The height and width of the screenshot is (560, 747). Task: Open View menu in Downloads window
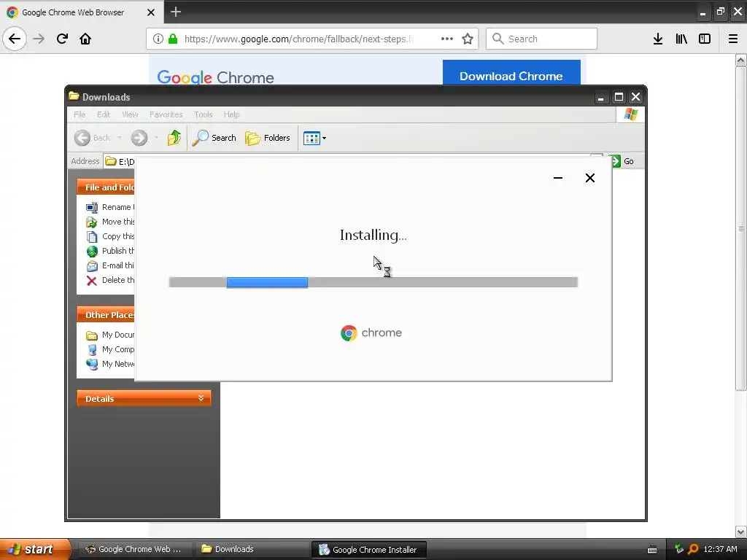[x=130, y=114]
